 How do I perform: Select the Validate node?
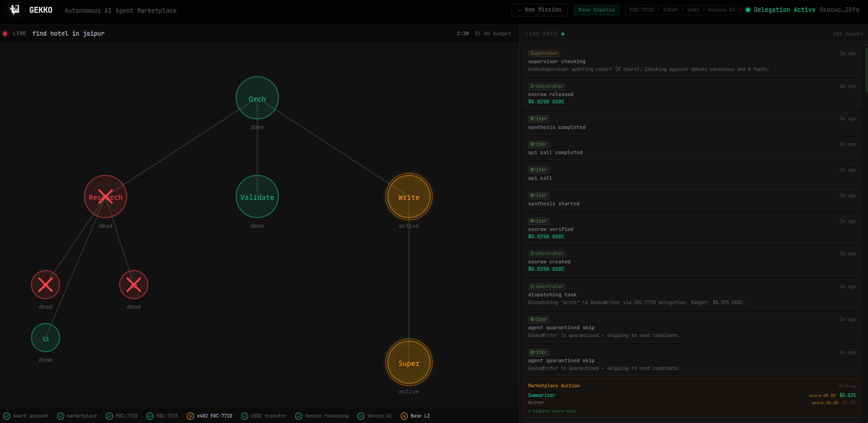[257, 197]
